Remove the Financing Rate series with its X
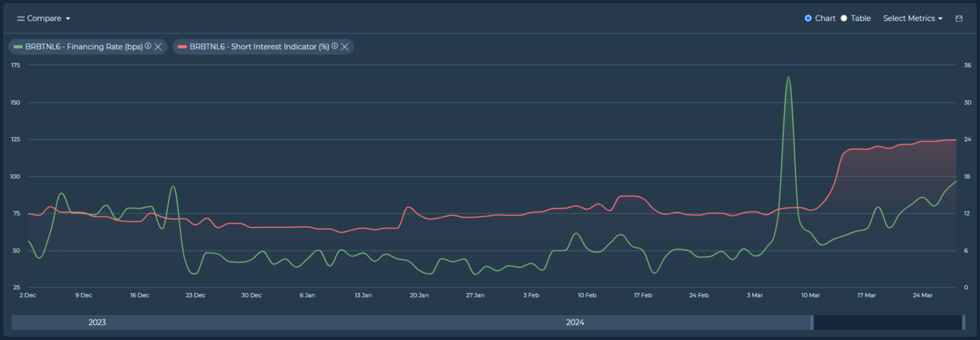Image resolution: width=980 pixels, height=340 pixels. pos(158,46)
